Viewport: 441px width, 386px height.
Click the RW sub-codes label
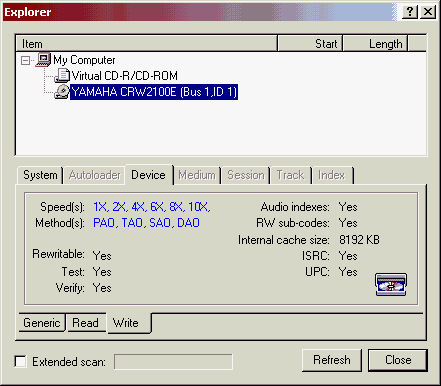293,223
